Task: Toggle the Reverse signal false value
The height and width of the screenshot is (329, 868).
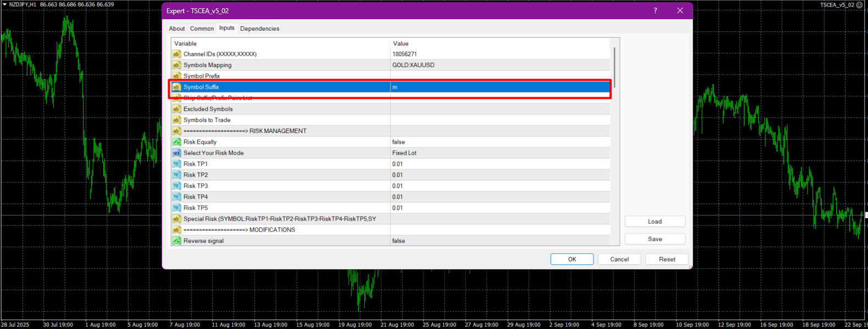Action: tap(500, 241)
